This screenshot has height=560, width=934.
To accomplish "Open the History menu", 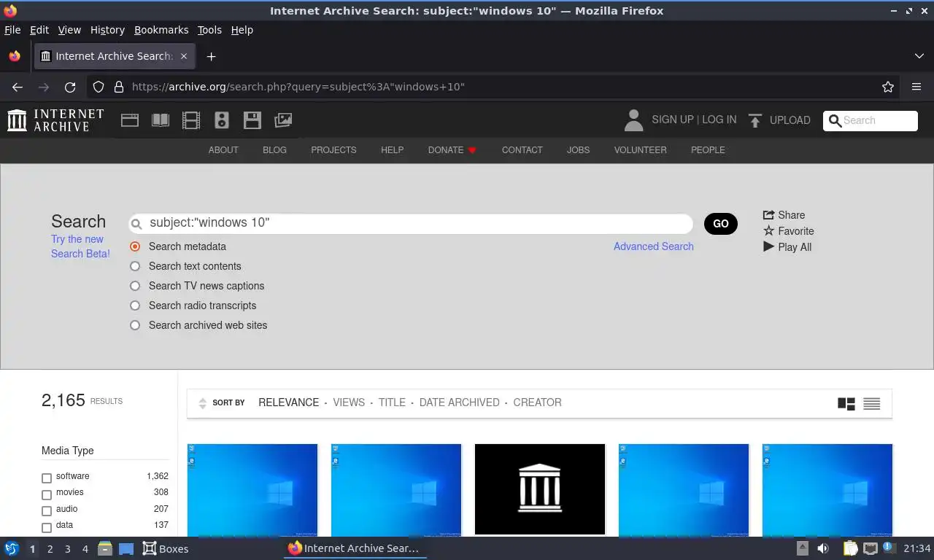I will (x=107, y=30).
